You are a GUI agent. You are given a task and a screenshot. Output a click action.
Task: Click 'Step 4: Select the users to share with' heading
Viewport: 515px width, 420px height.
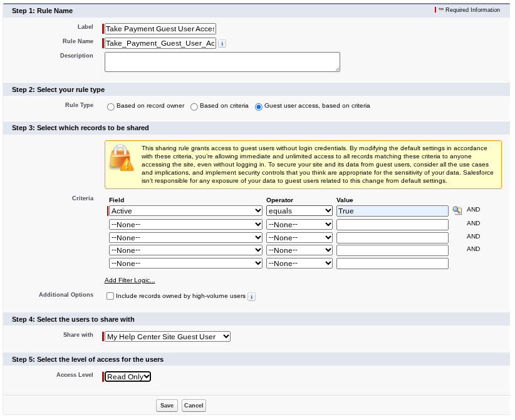[73, 320]
